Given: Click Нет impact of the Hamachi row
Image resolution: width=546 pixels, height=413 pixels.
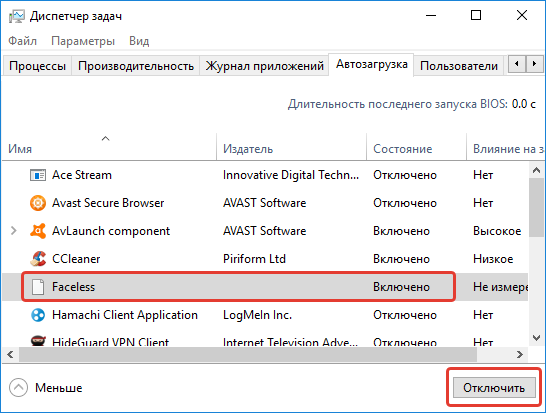Looking at the screenshot, I should click(483, 315).
